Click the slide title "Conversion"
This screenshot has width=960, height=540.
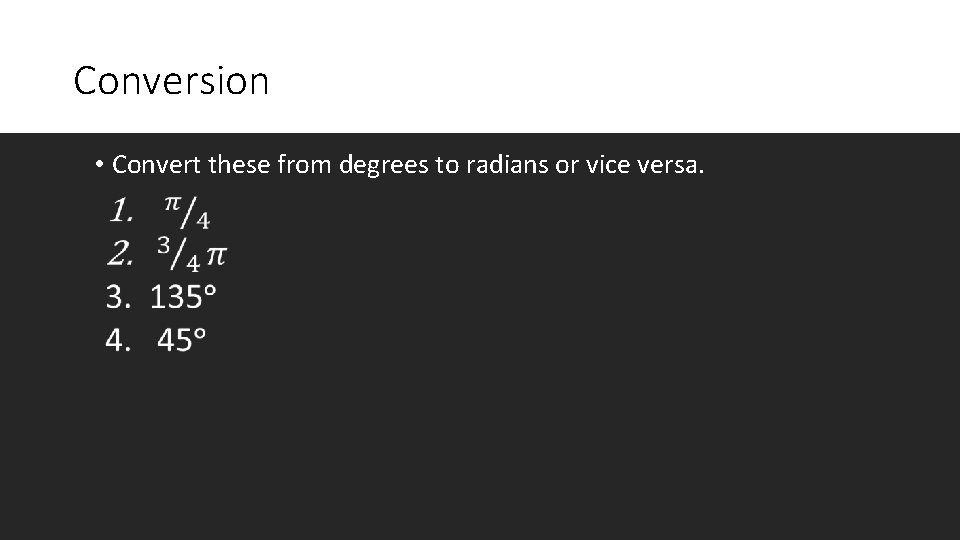click(x=171, y=81)
